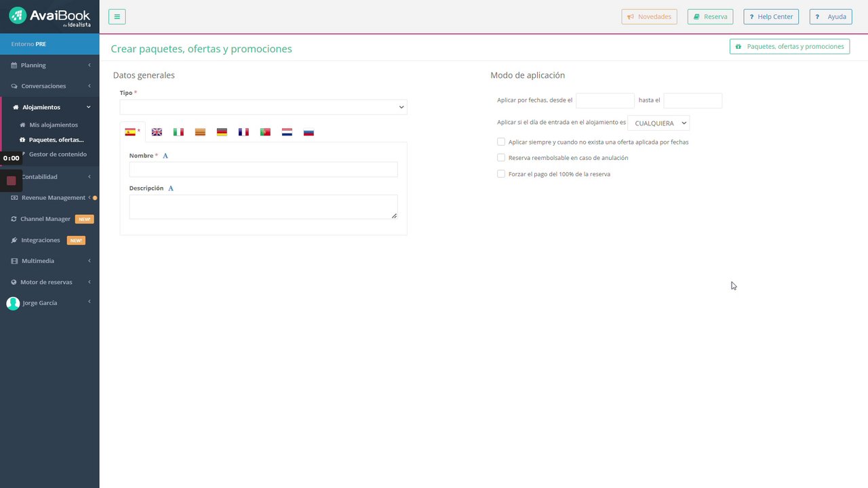Click the Descripción text area

click(263, 207)
